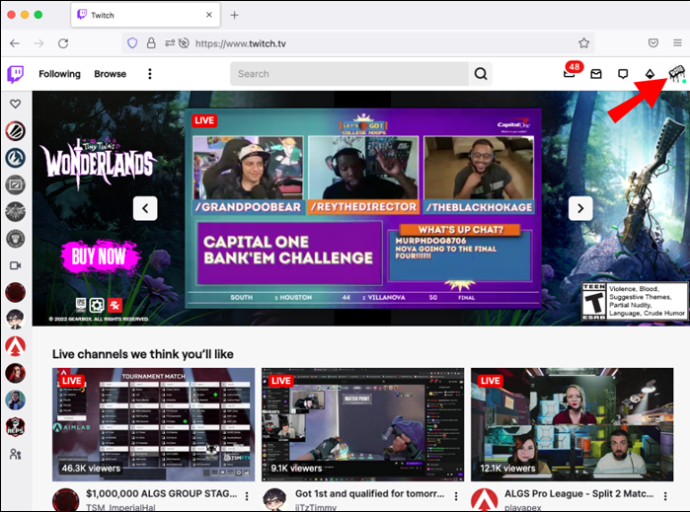The image size is (690, 512).
Task: Close the Twitch tab
Action: (209, 15)
